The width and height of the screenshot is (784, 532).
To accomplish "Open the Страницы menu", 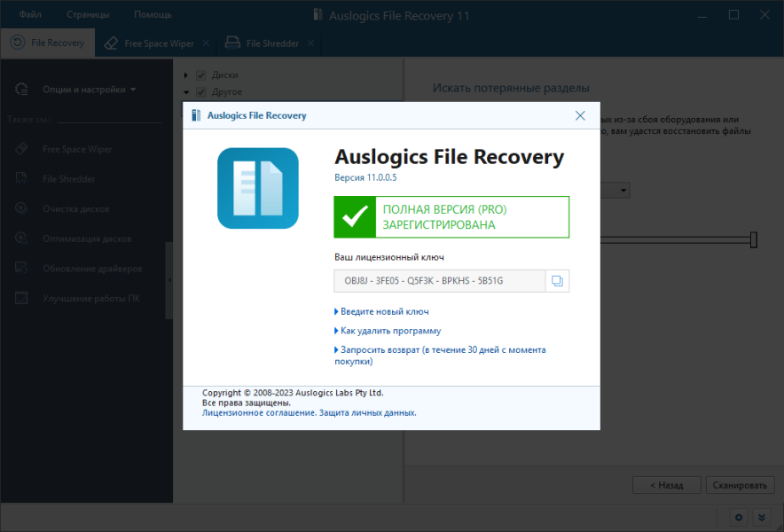I will click(x=88, y=14).
